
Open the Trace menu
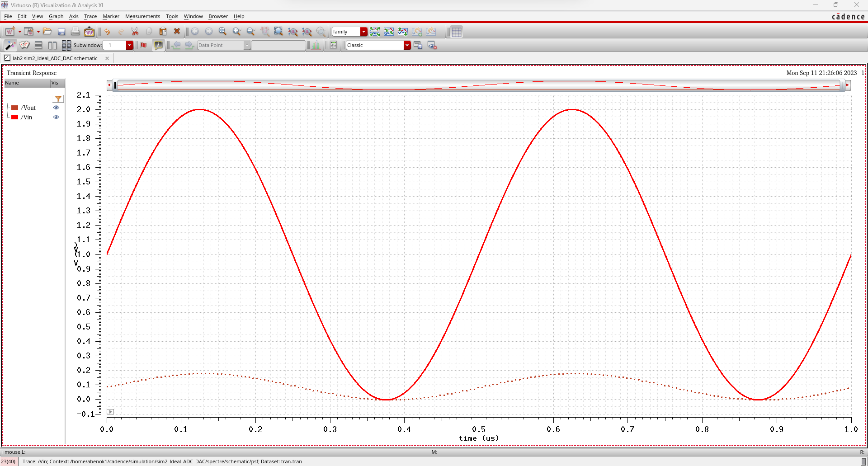[90, 16]
